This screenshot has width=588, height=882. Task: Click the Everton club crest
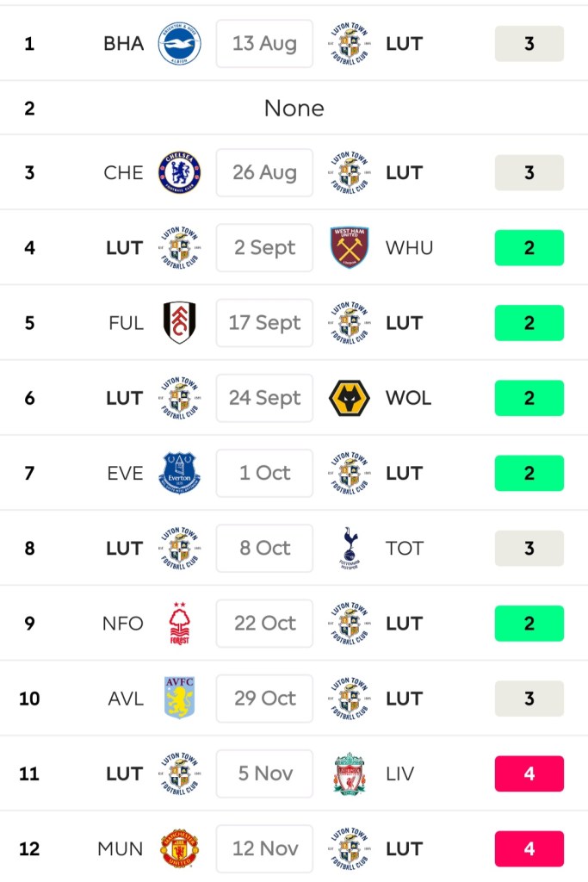click(179, 473)
